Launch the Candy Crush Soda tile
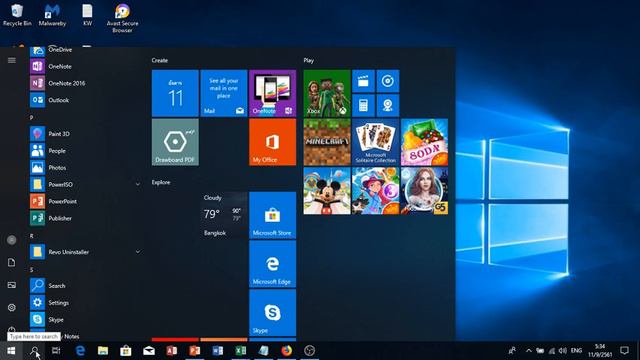 tap(424, 142)
